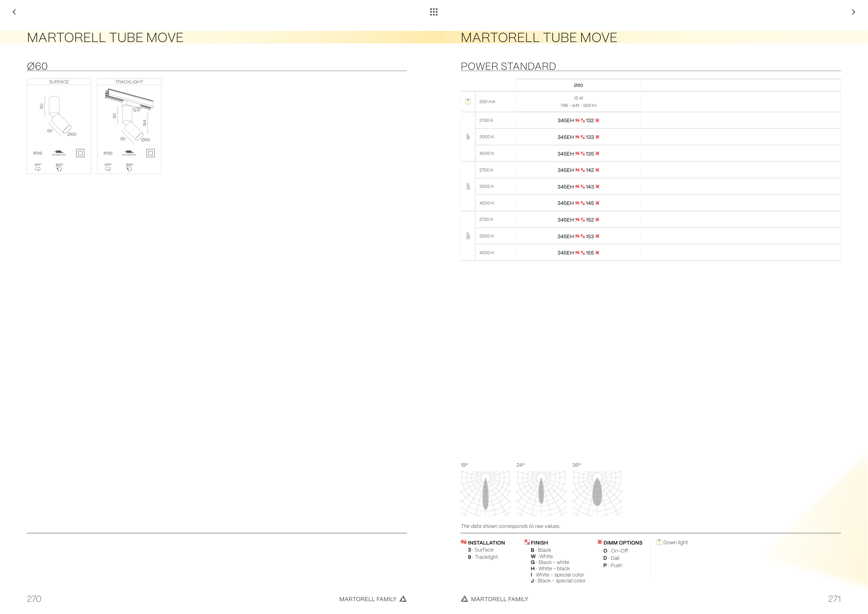
Task: Click the down light icon beside 500 mA
Action: (x=468, y=101)
